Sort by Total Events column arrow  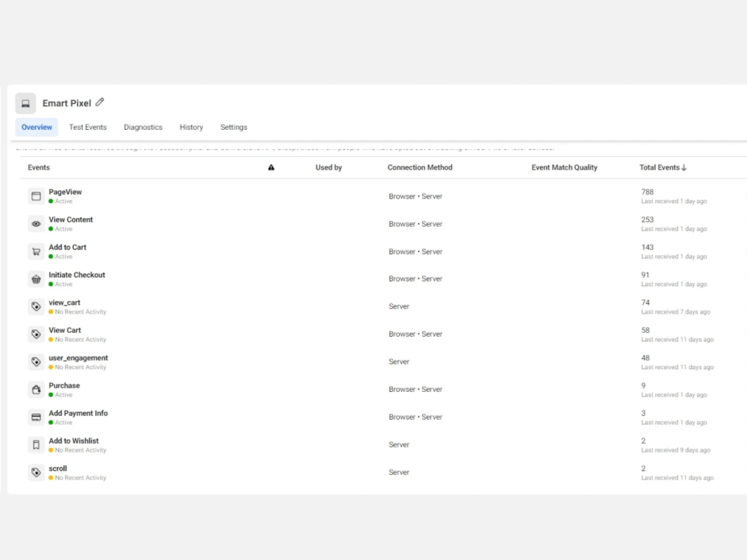[684, 167]
